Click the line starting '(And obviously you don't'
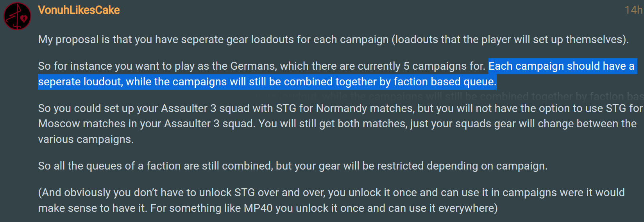 pyautogui.click(x=331, y=193)
